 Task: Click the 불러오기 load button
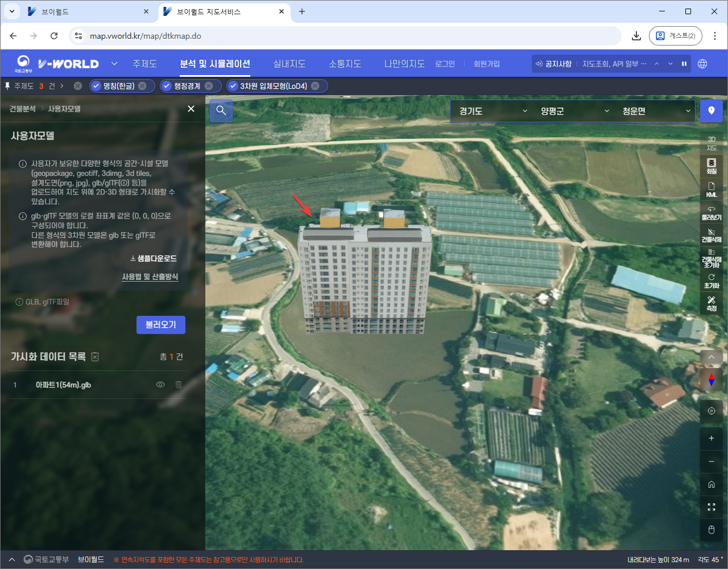[x=160, y=324]
